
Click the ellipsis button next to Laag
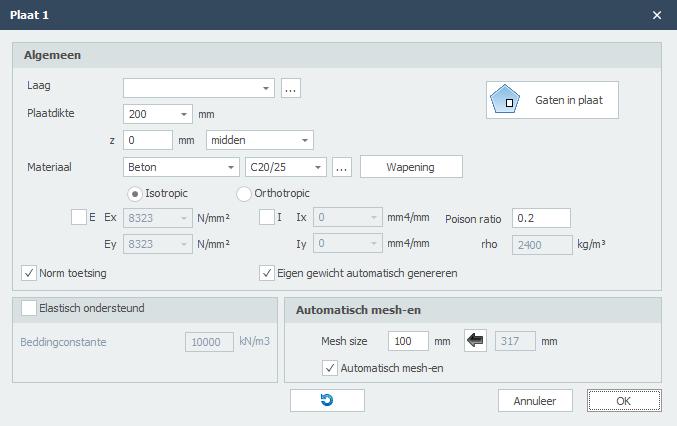pos(291,88)
